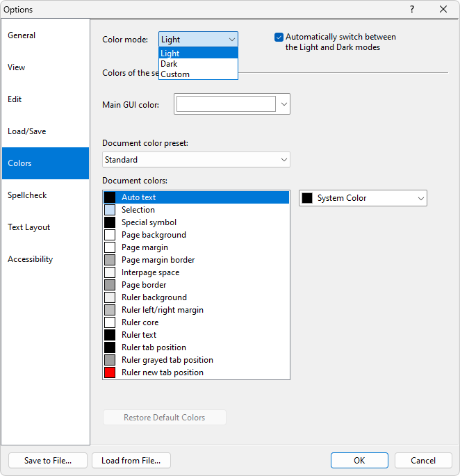Select Selection color entry in list
This screenshot has width=460, height=476.
[138, 210]
